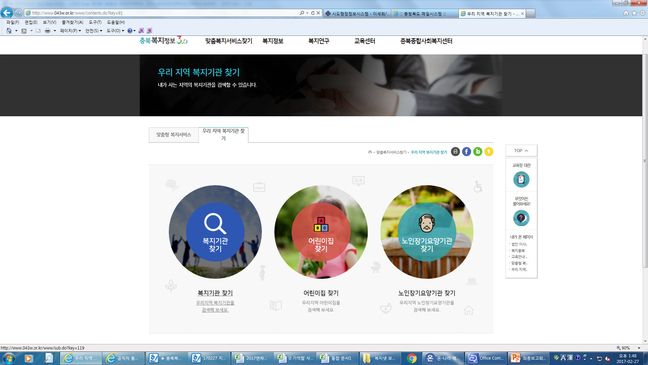Image resolution: width=648 pixels, height=365 pixels.
Task: Click the blue Help question mark icon
Action: 130,31
